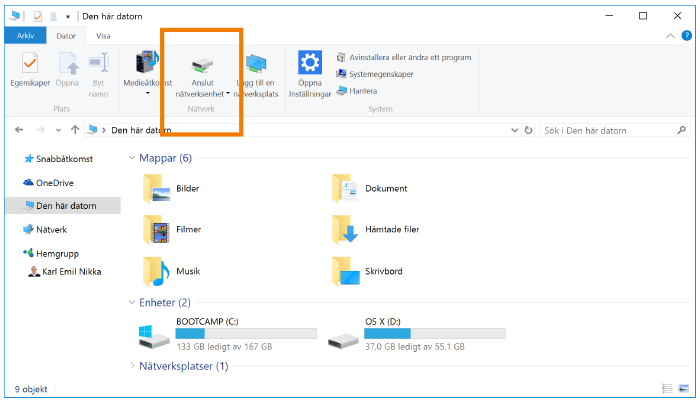Open Öppna Inställningar gear icon
This screenshot has width=700, height=402.
(310, 64)
